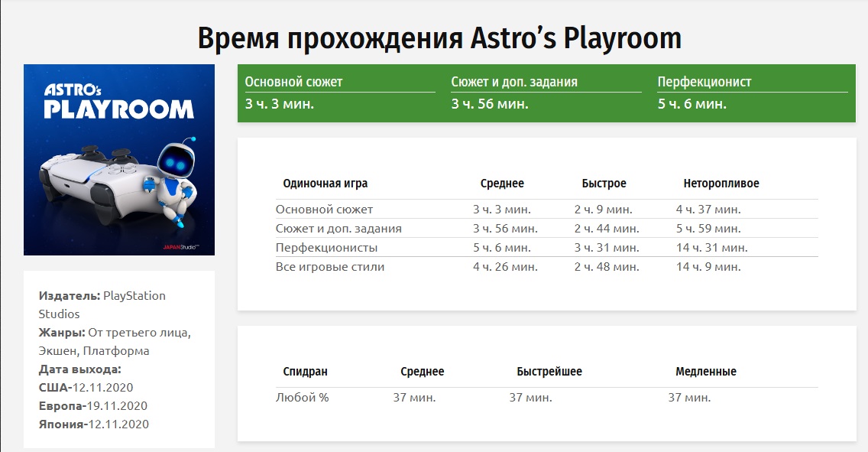The image size is (868, 452).
Task: Select '5 ч. 6 мин.' value in the green banner
Action: coord(692,103)
